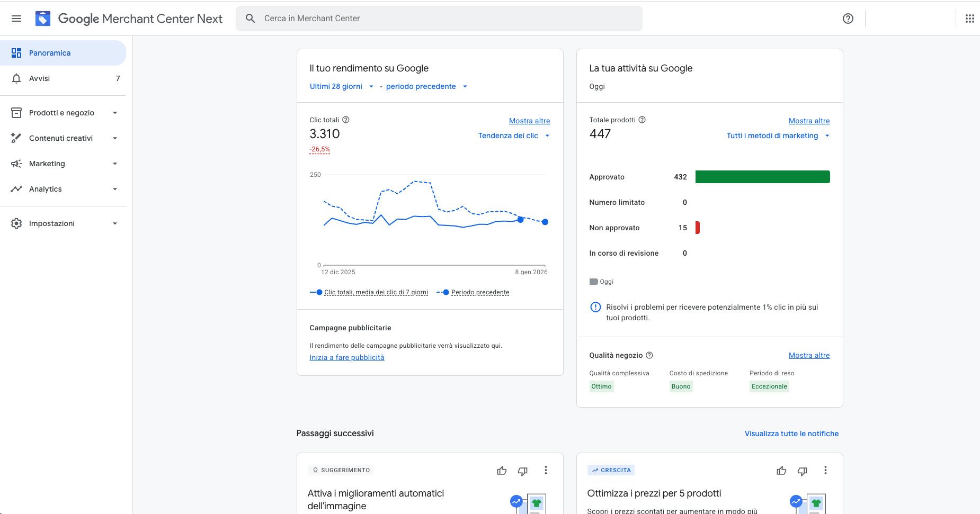The width and height of the screenshot is (980, 514).
Task: Click the Buono shipping cost badge
Action: (681, 386)
